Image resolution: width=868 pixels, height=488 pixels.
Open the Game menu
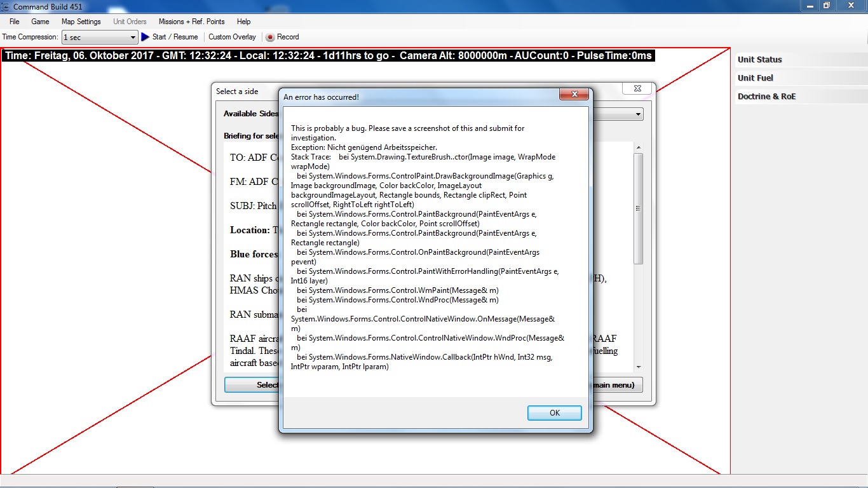40,22
